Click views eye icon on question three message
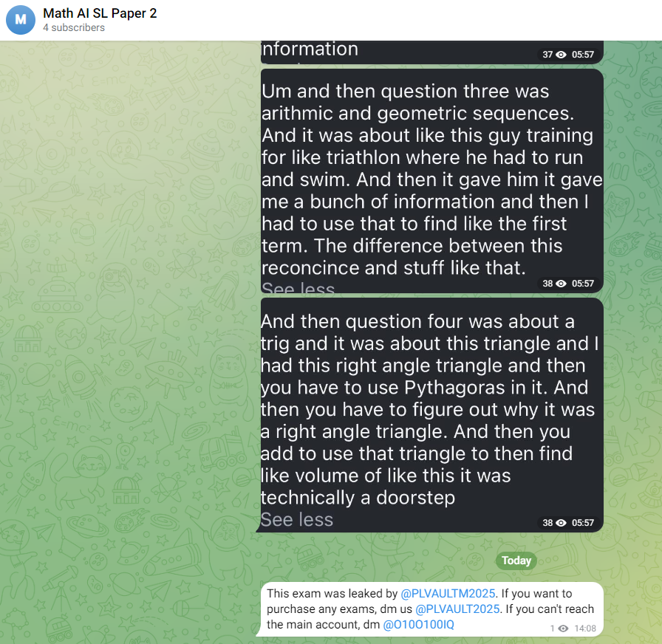The height and width of the screenshot is (644, 662). (561, 284)
